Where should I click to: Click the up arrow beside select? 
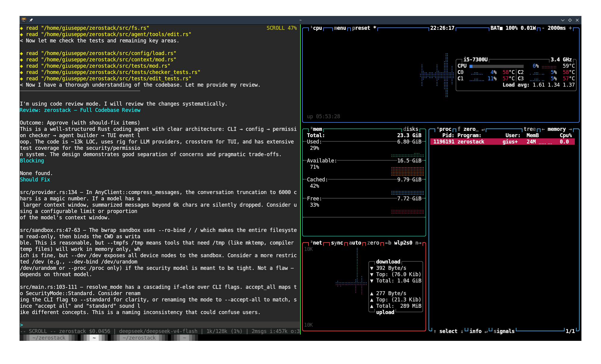pyautogui.click(x=435, y=331)
